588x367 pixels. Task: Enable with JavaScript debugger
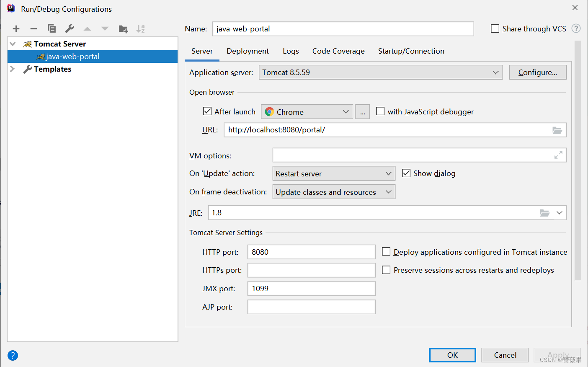pos(380,111)
